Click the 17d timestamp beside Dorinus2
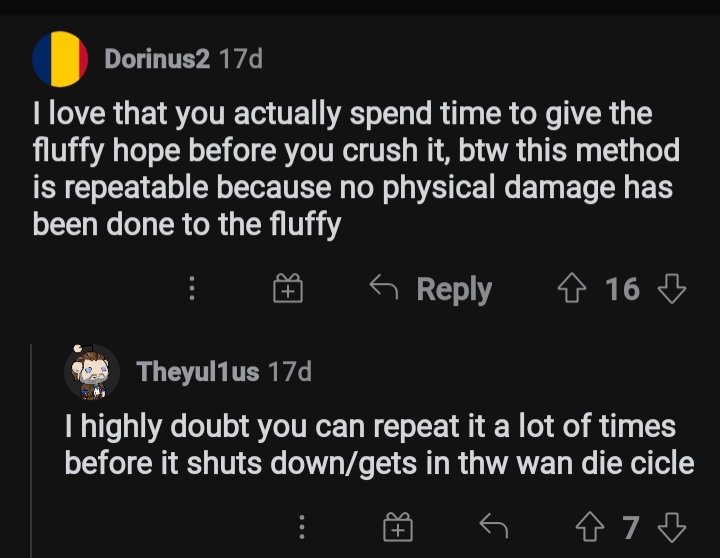The image size is (720, 558). (x=241, y=59)
